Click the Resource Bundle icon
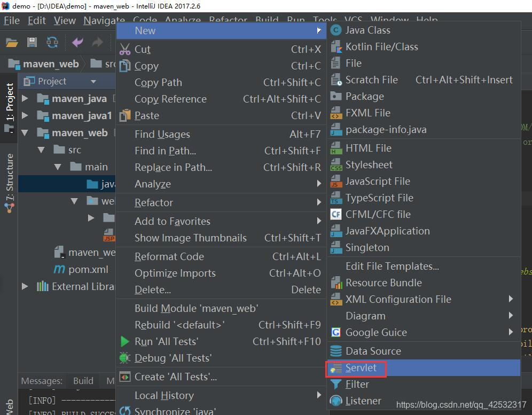The width and height of the screenshot is (532, 415). [x=336, y=283]
